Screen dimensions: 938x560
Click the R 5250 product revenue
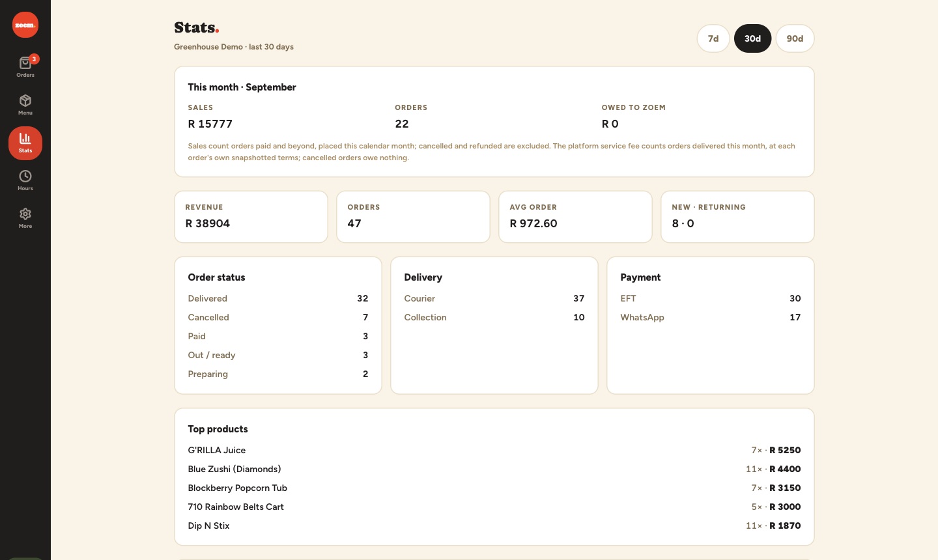click(785, 450)
